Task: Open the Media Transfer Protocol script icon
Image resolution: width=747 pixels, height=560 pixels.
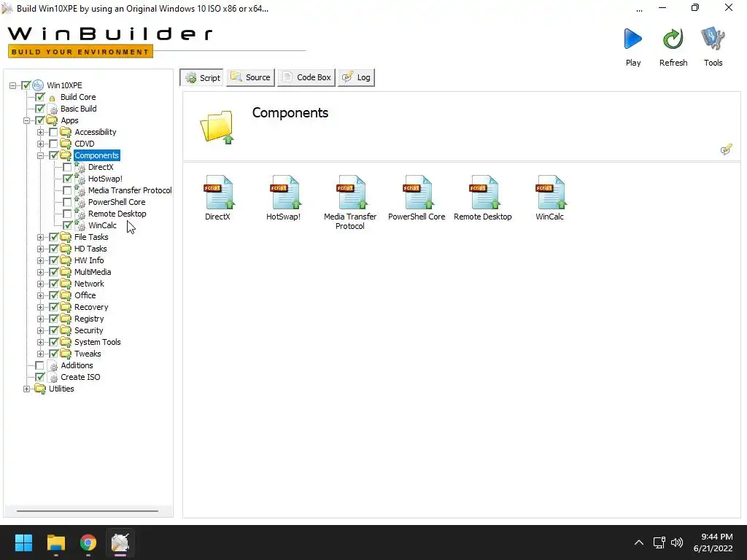Action: click(351, 192)
